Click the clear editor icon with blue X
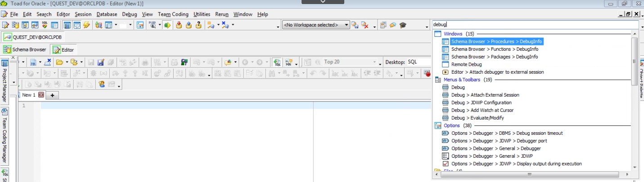The image size is (644, 182). pos(47,62)
